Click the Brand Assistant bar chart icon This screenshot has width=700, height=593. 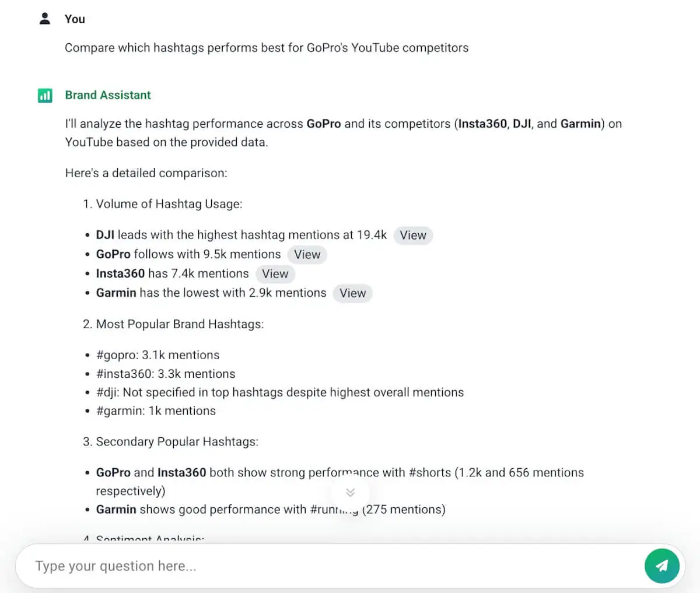tap(45, 95)
